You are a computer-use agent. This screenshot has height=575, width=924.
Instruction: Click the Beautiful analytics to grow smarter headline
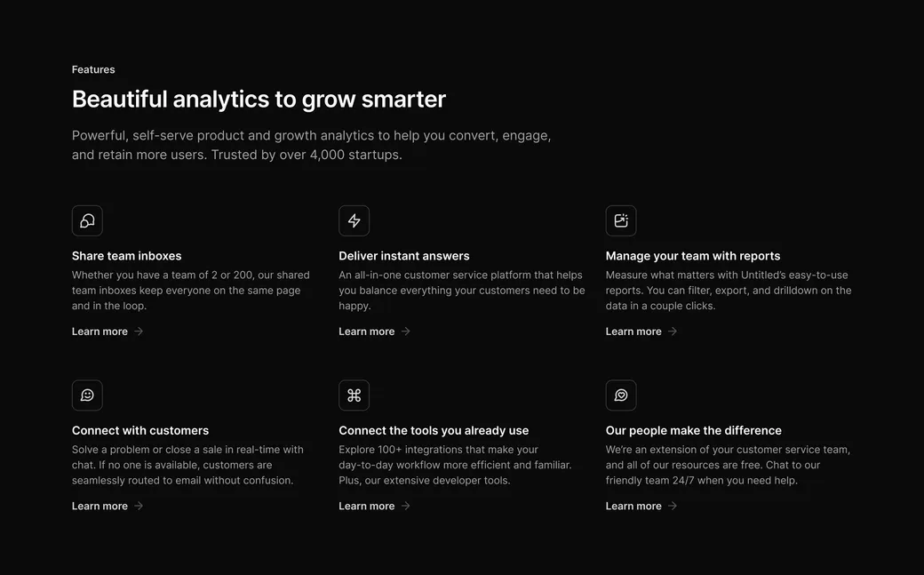259,99
